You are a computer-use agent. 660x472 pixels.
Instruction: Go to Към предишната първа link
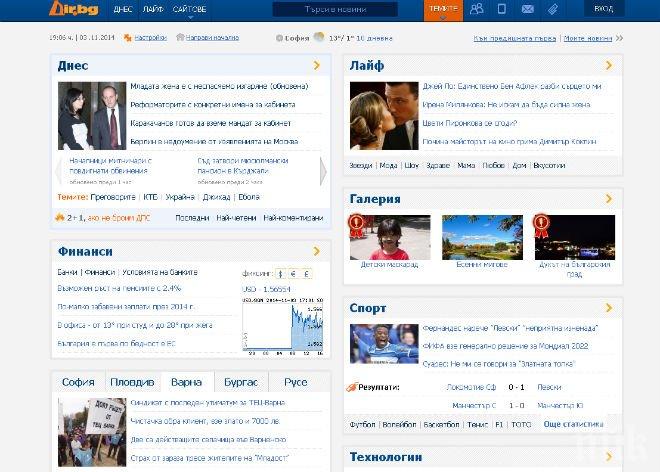[x=514, y=38]
